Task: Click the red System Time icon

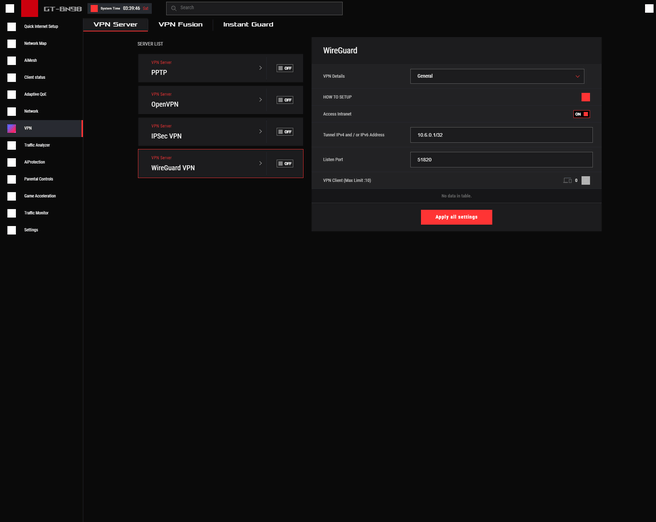Action: tap(94, 8)
